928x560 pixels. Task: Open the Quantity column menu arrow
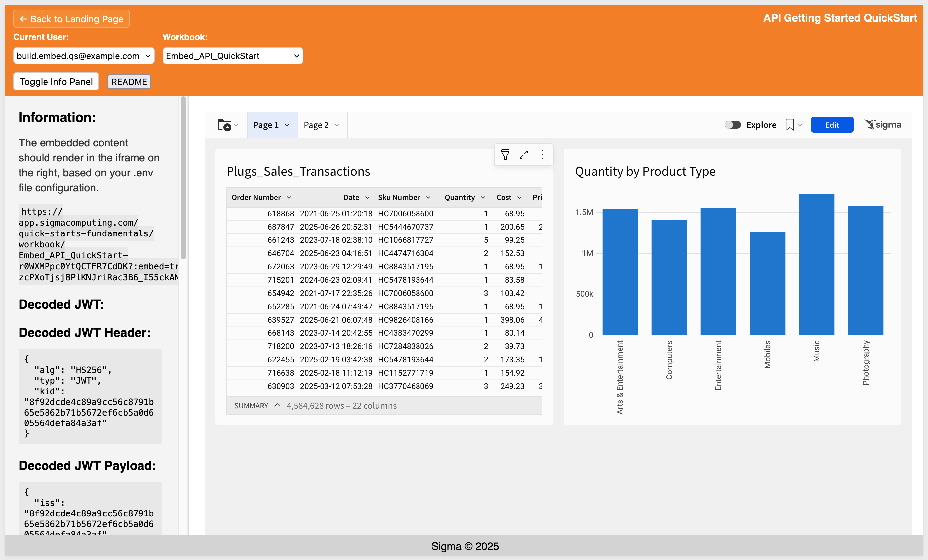coord(483,197)
